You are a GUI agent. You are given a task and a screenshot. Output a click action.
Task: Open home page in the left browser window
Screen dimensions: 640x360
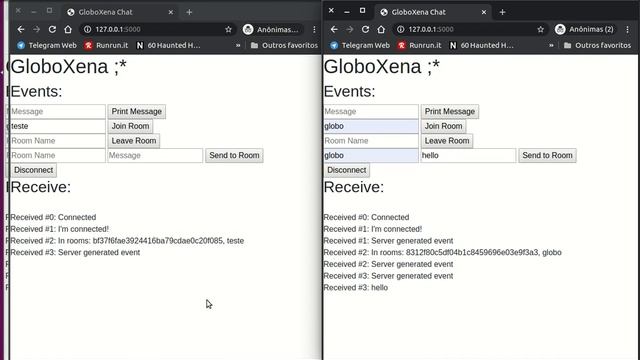tap(68, 29)
